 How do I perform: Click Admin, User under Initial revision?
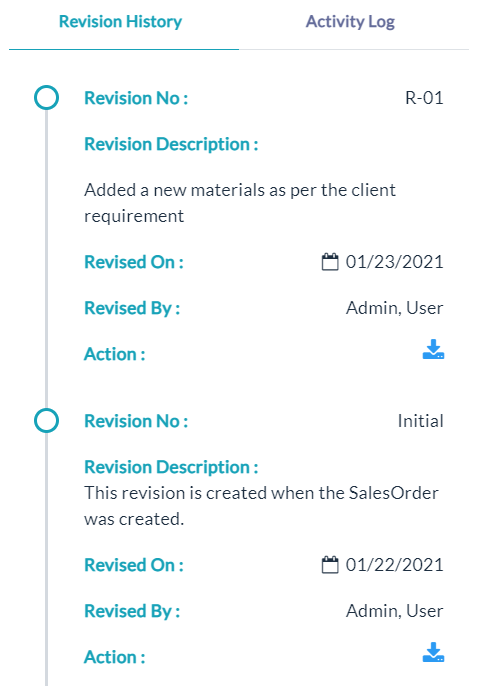click(394, 611)
